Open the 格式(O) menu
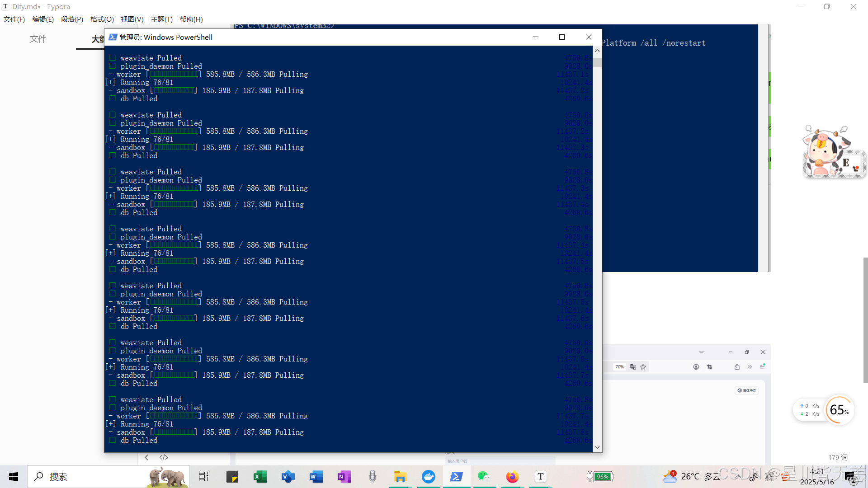Screen dimensions: 868x488 pos(102,19)
